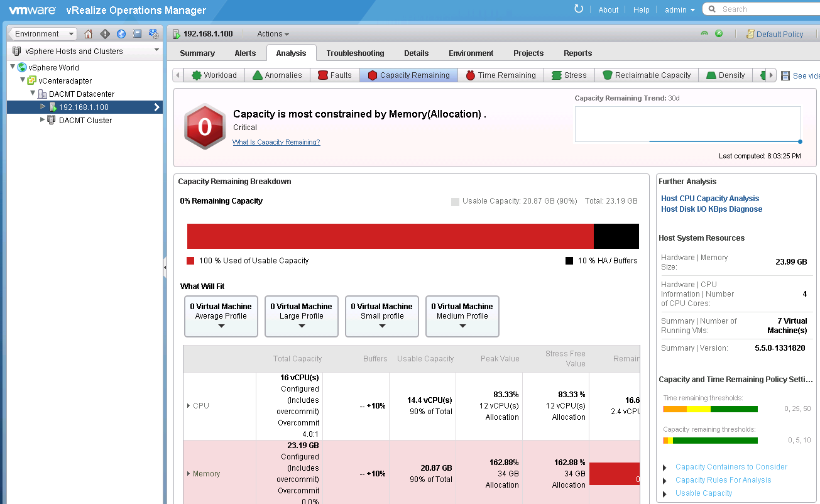Expand 0 Virtual Machine Average Profile card
This screenshot has width=820, height=504.
pos(221,326)
